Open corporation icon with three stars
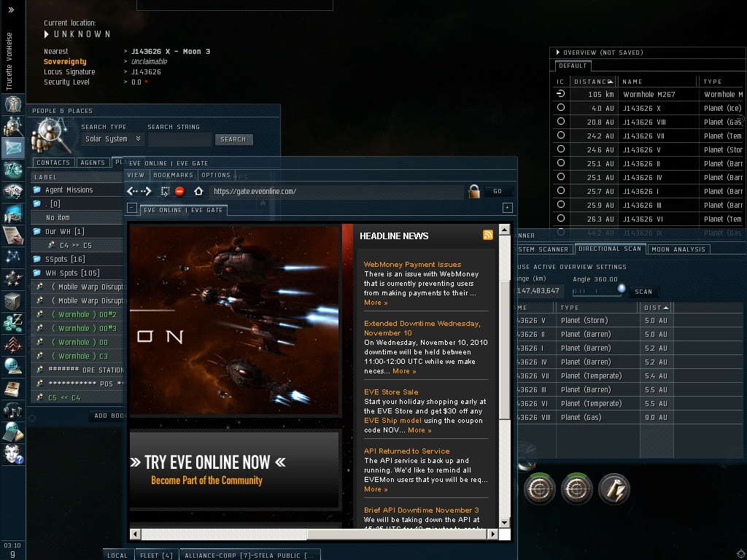Image resolution: width=747 pixels, height=560 pixels. pyautogui.click(x=13, y=278)
